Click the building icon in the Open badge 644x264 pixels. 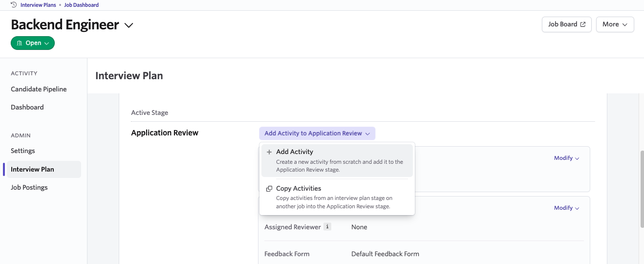[x=20, y=43]
